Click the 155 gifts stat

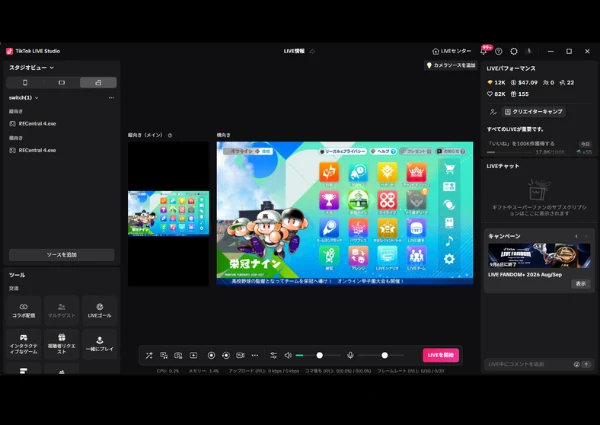(x=520, y=94)
